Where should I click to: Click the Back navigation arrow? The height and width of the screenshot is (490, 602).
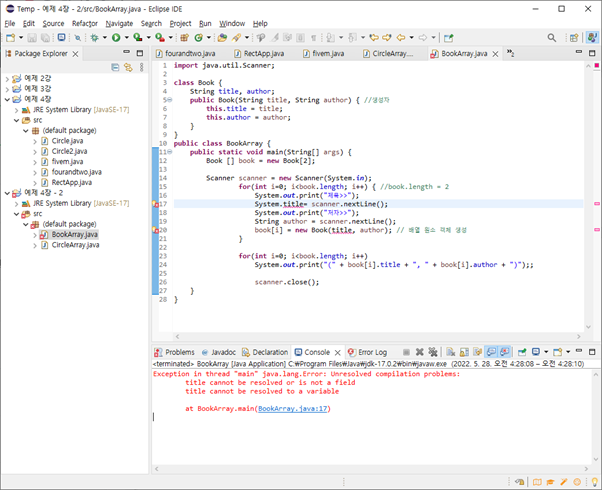click(401, 38)
